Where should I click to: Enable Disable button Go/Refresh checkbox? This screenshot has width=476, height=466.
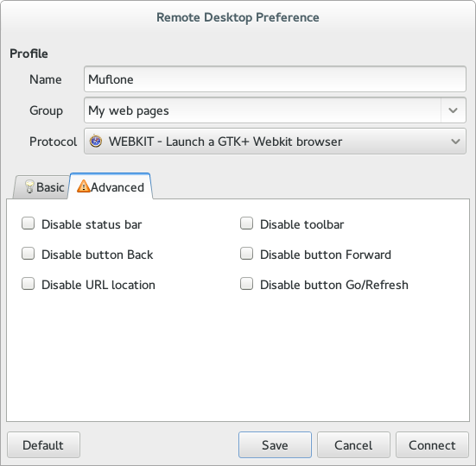pyautogui.click(x=246, y=284)
